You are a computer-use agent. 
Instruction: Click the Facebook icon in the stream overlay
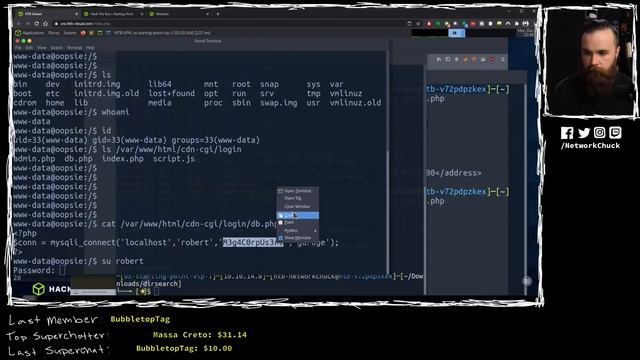point(567,133)
